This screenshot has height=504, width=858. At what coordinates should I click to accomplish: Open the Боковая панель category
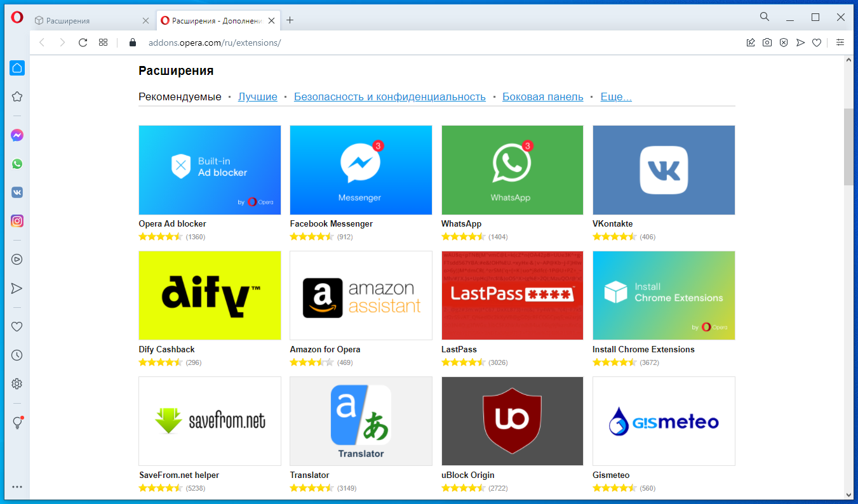[x=543, y=96]
